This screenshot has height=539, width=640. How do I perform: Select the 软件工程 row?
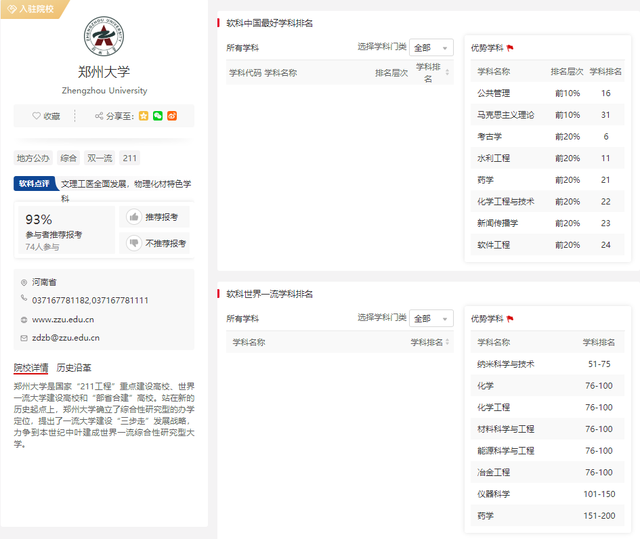(547, 244)
